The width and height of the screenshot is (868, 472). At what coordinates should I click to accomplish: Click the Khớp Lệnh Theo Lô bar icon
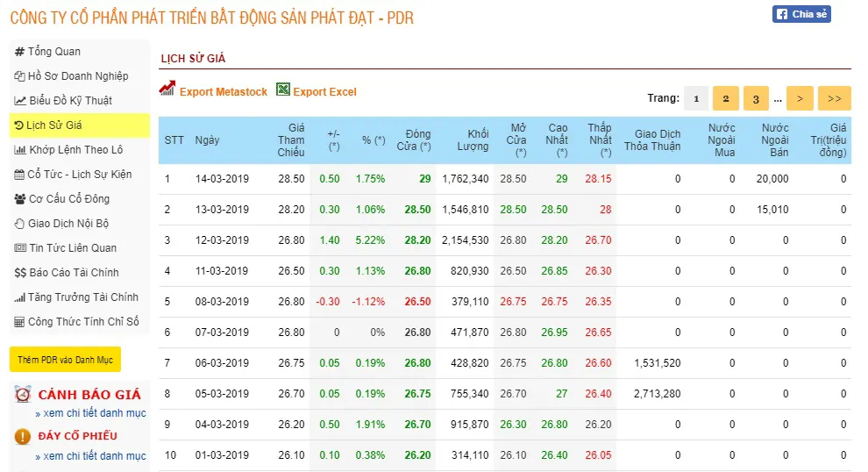click(x=20, y=149)
